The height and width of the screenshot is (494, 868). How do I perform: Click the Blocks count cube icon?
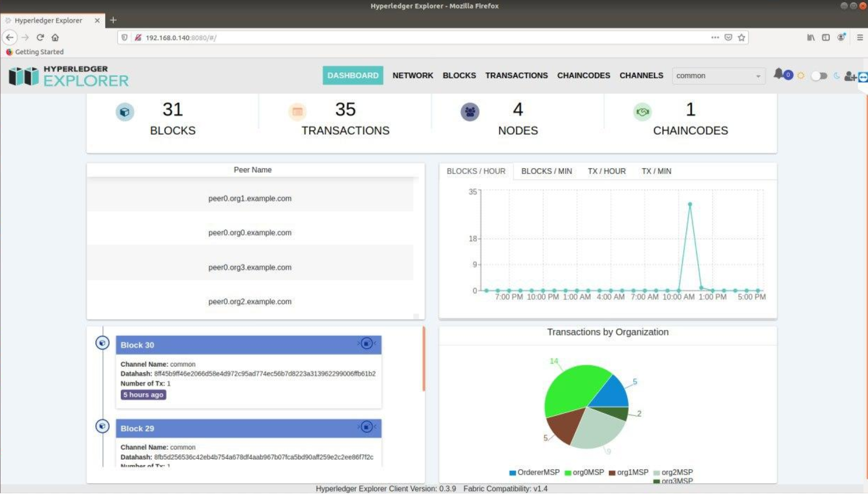point(124,112)
